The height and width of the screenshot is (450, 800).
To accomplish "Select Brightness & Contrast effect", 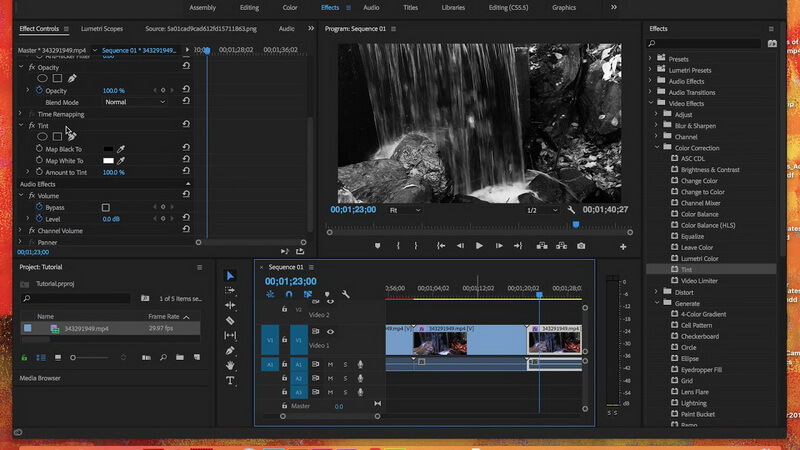I will (x=710, y=170).
